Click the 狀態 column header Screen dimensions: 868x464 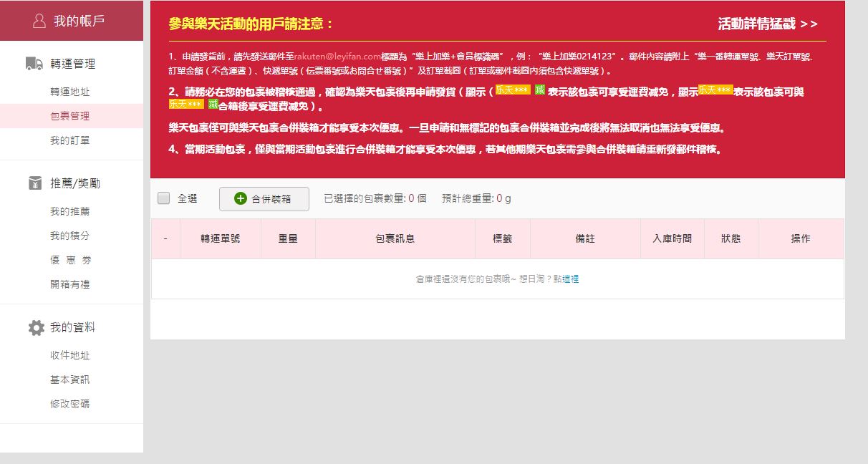click(x=731, y=238)
